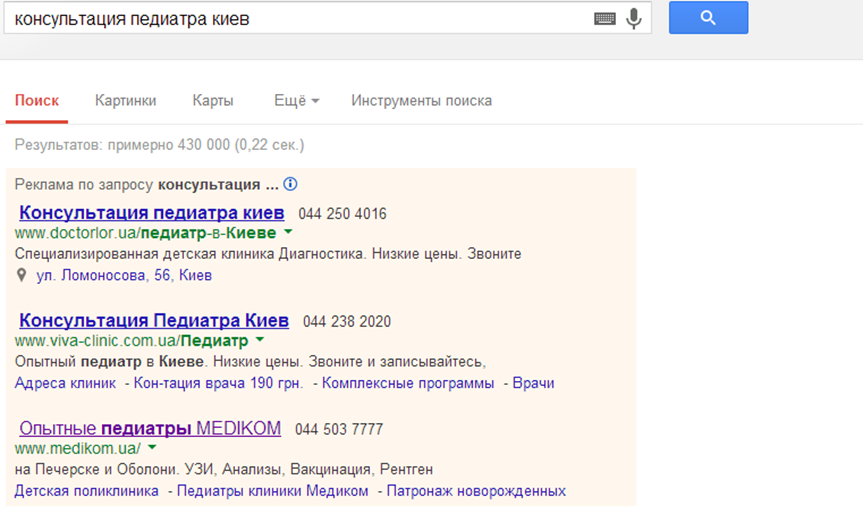
Task: Expand dropdown arrow next to medikom.ua URL
Action: (x=153, y=448)
